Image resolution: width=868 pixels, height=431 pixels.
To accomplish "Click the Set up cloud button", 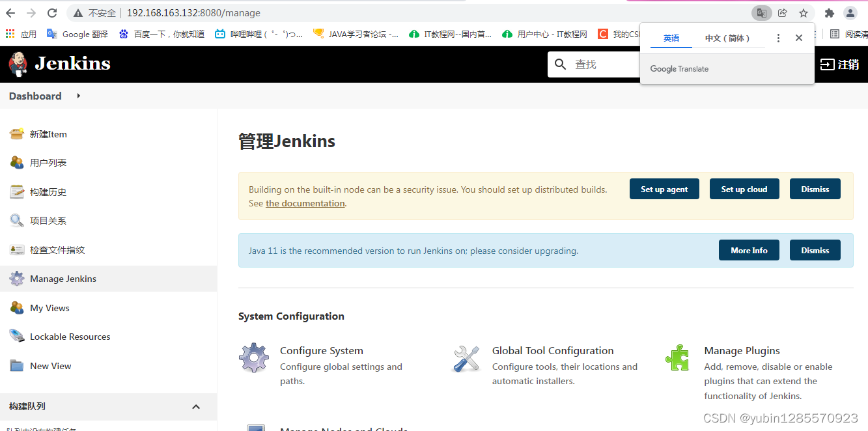I will 744,189.
